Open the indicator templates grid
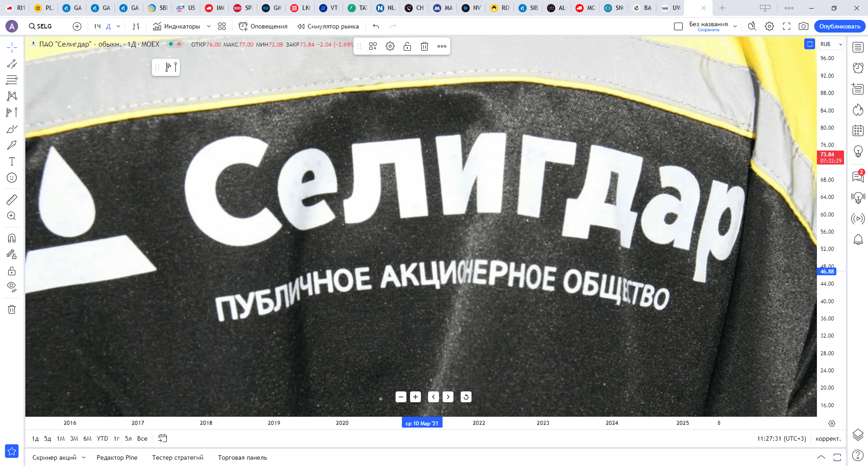The width and height of the screenshot is (868, 466). click(x=222, y=26)
